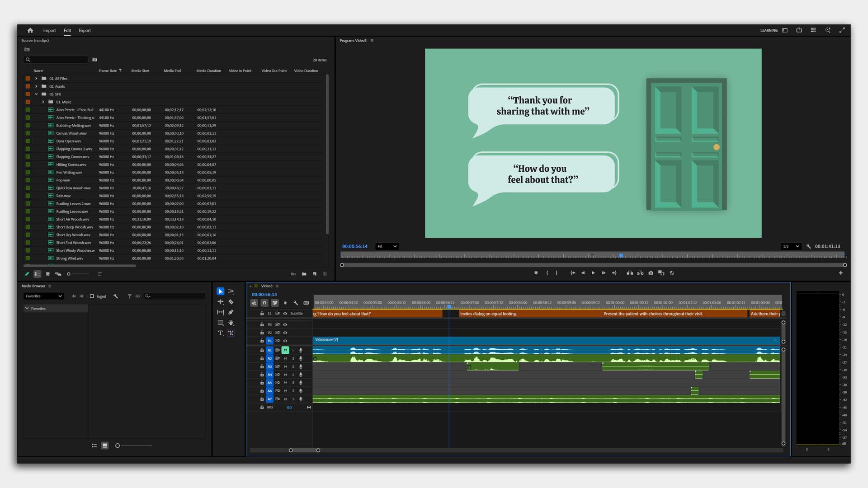The height and width of the screenshot is (488, 868).
Task: Switch to the Export tab
Action: point(85,31)
